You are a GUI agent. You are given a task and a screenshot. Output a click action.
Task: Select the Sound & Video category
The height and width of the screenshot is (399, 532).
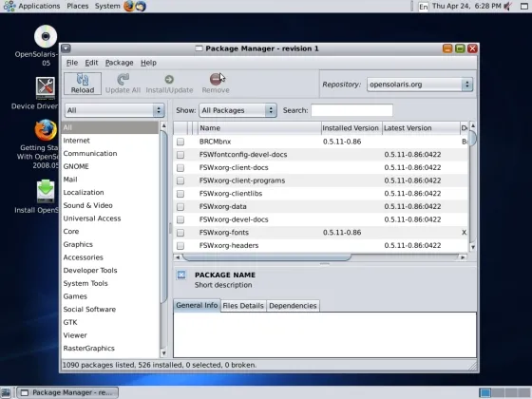point(110,205)
